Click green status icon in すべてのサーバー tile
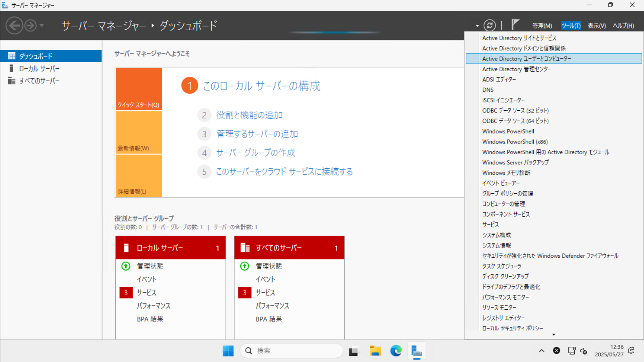Image resolution: width=644 pixels, height=362 pixels. coord(245,266)
